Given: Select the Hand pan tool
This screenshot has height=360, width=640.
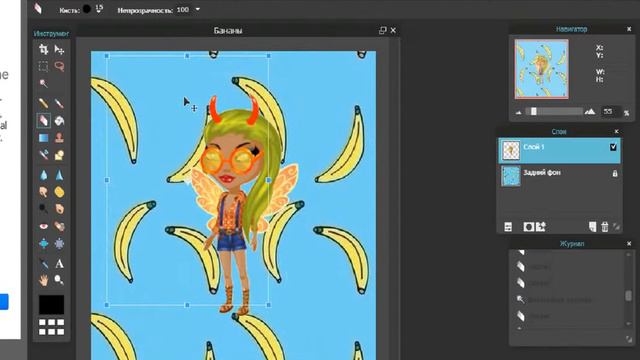Looking at the screenshot, I should [43, 280].
